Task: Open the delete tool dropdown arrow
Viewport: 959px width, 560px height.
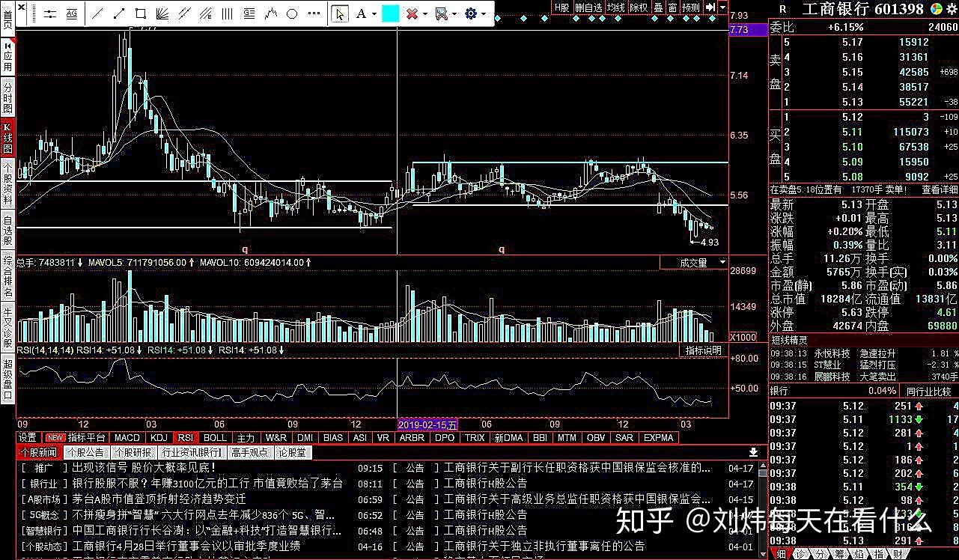Action: coord(425,14)
